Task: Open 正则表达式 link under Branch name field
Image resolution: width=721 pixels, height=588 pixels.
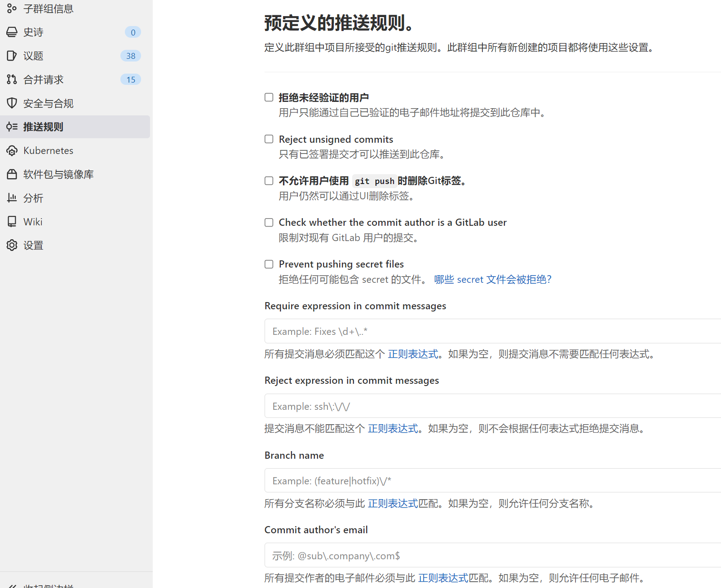Action: click(393, 504)
